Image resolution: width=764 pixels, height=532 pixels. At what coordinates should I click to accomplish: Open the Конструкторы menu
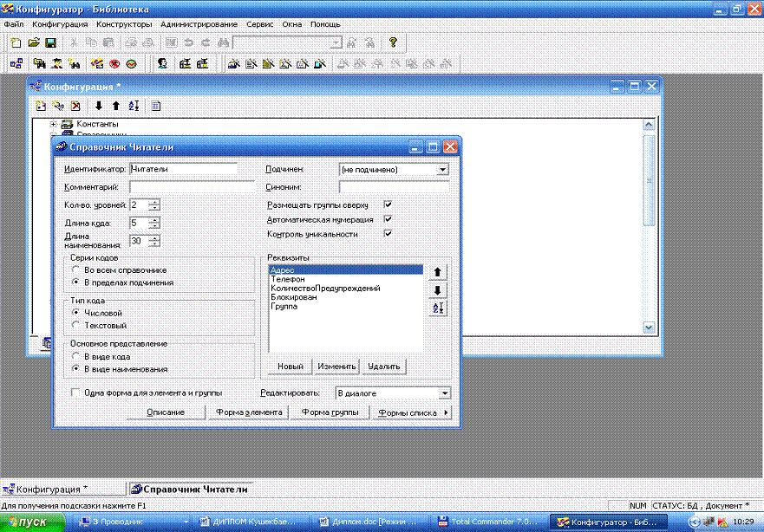[124, 24]
